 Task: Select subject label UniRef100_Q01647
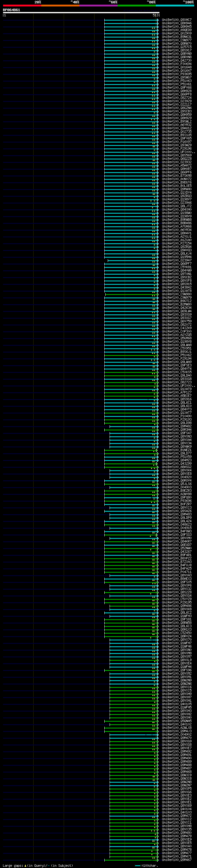(177, 71)
